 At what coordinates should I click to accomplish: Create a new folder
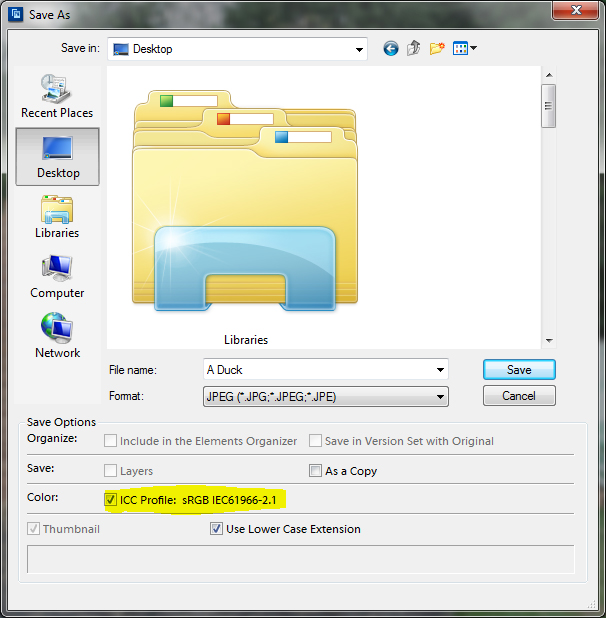[437, 48]
